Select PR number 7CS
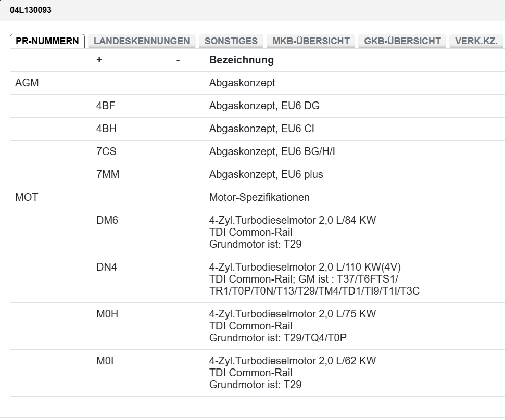The width and height of the screenshot is (505, 420). pos(106,152)
